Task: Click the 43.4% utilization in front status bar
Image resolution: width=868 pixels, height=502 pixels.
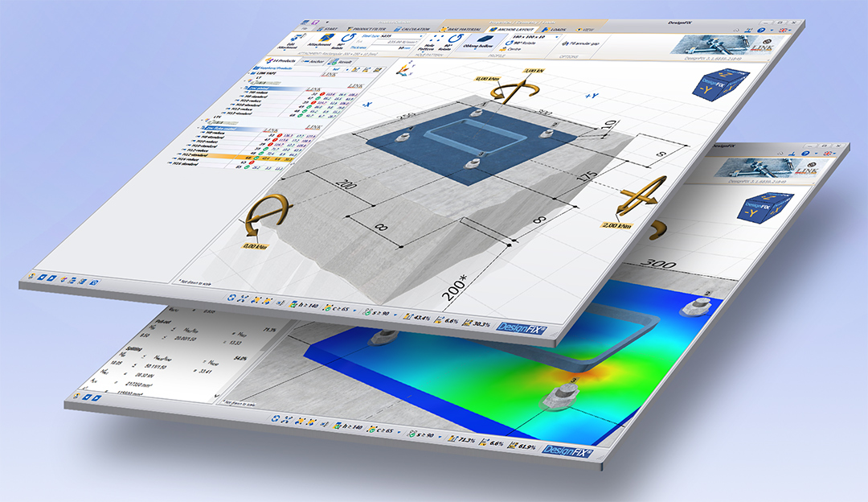Action: click(419, 317)
